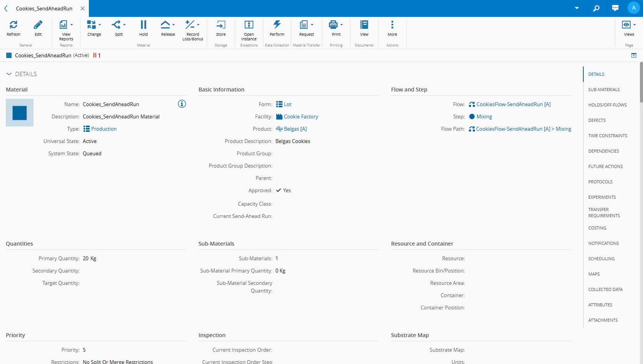This screenshot has width=643, height=364.
Task: Click the blue material thumbnail image
Action: pos(20,113)
